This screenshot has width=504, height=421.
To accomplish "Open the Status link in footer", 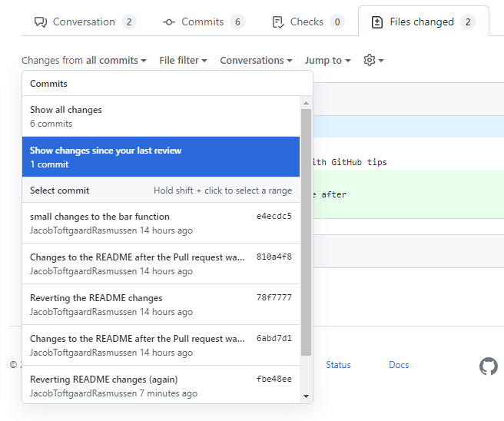I will click(338, 365).
